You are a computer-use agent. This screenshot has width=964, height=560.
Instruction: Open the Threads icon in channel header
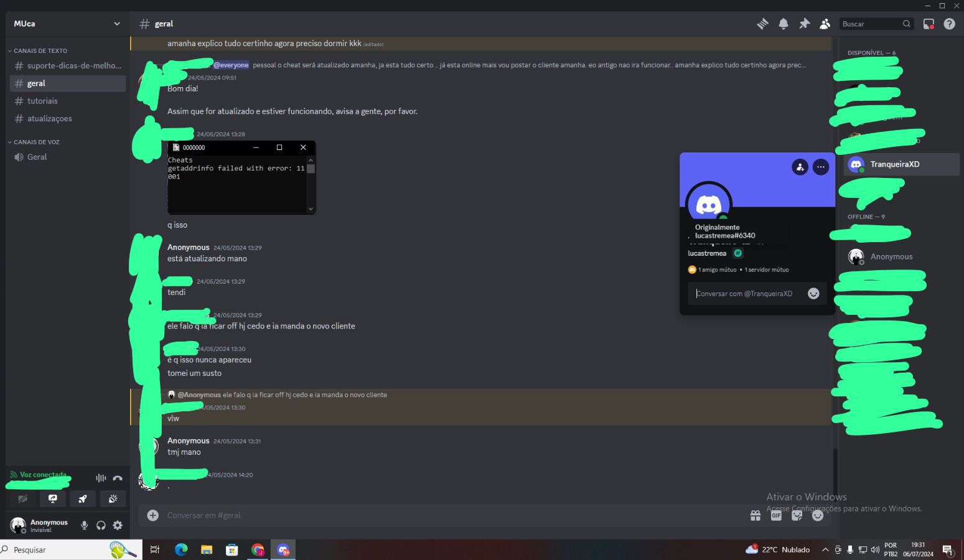tap(762, 24)
